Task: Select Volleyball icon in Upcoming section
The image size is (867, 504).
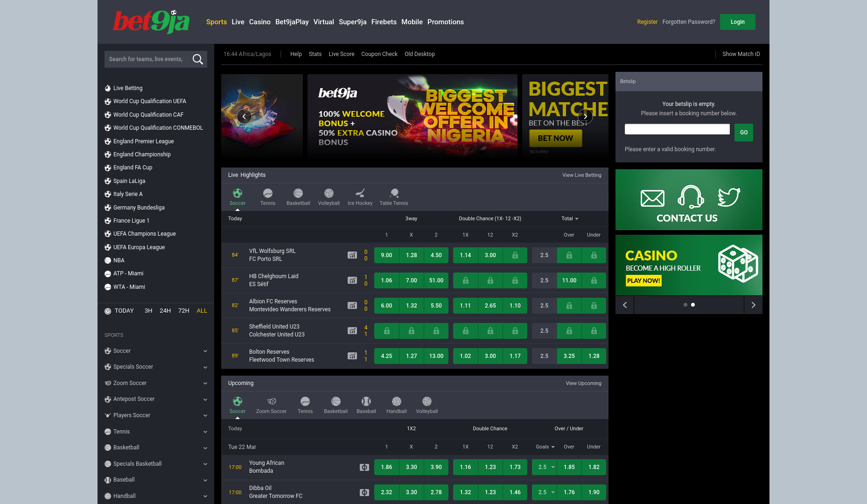Action: [x=427, y=401]
